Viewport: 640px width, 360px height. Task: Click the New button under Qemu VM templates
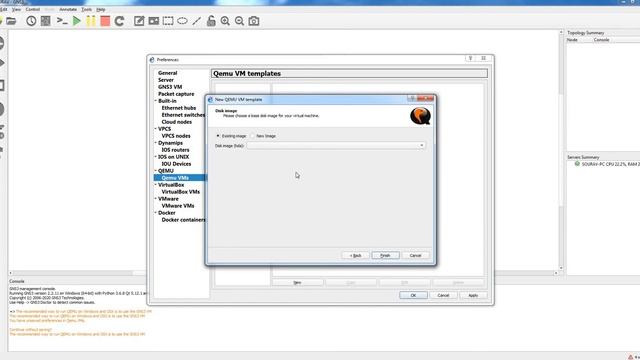coord(298,282)
